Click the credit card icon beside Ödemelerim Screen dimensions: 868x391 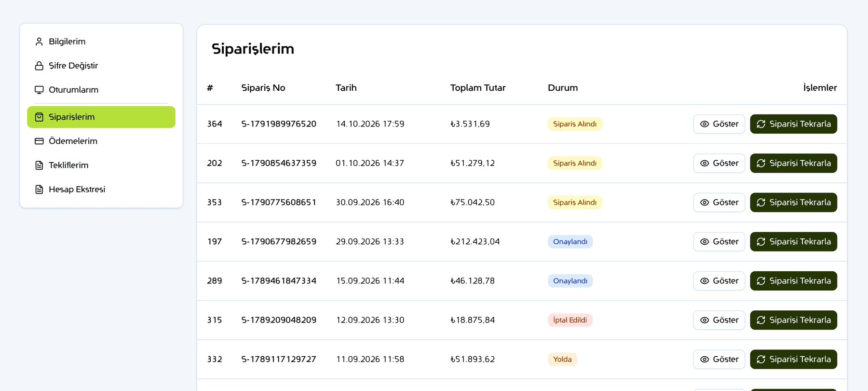39,141
